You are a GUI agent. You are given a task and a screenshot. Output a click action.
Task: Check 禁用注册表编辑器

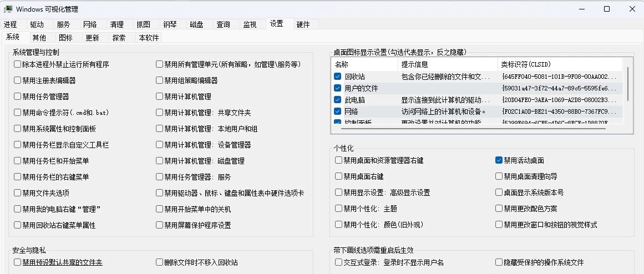pyautogui.click(x=17, y=80)
